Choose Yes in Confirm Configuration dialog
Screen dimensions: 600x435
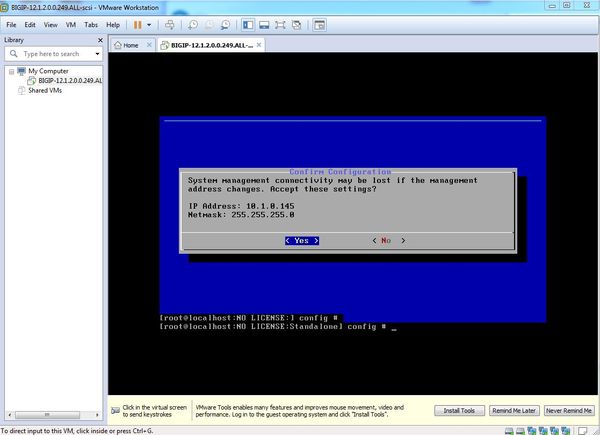tap(302, 241)
